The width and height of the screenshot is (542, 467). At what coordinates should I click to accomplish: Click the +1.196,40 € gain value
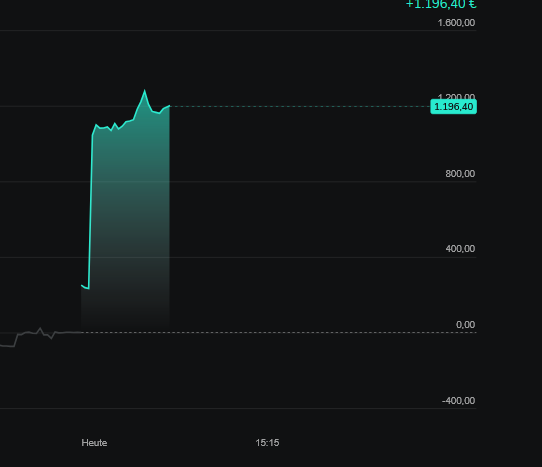point(441,4)
